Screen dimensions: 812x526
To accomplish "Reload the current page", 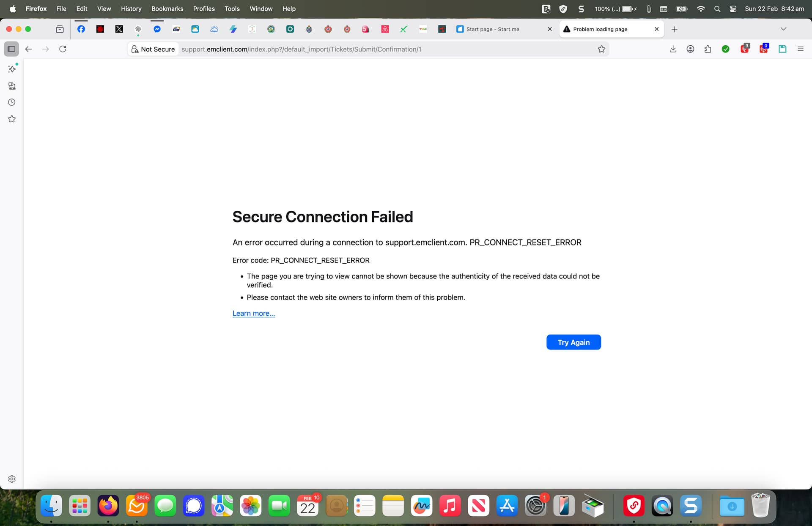I will [x=63, y=49].
